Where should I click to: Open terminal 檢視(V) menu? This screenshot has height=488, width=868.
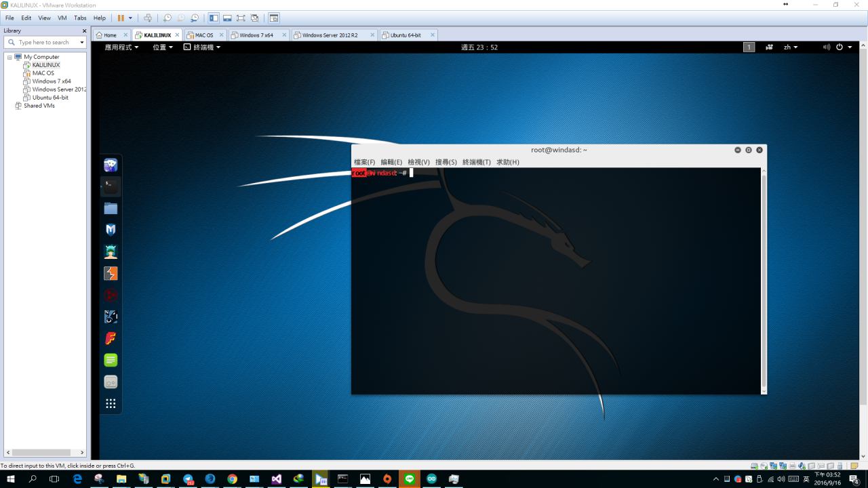(418, 162)
